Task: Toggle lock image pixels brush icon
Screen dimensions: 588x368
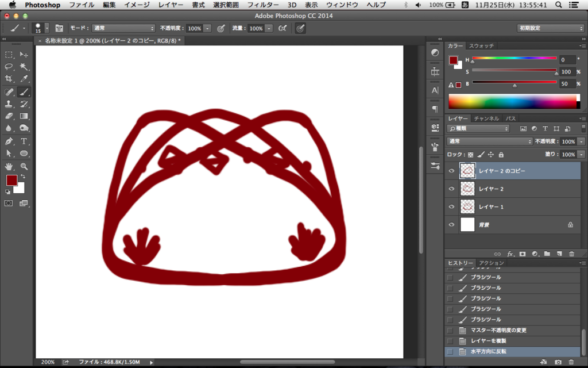Action: click(481, 155)
